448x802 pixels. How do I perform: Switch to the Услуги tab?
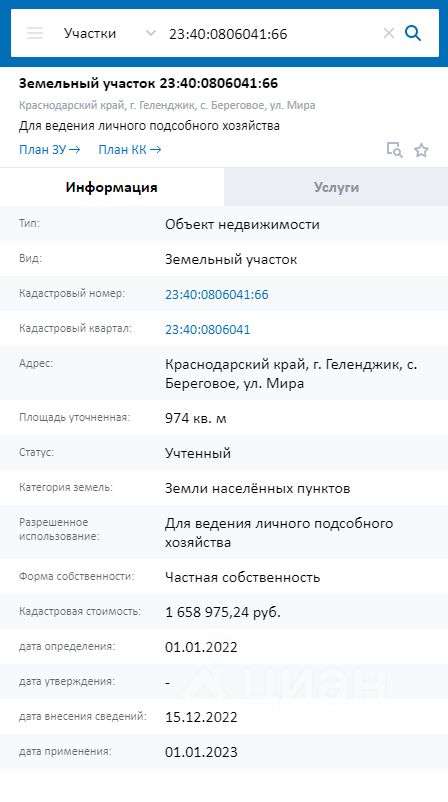[336, 187]
